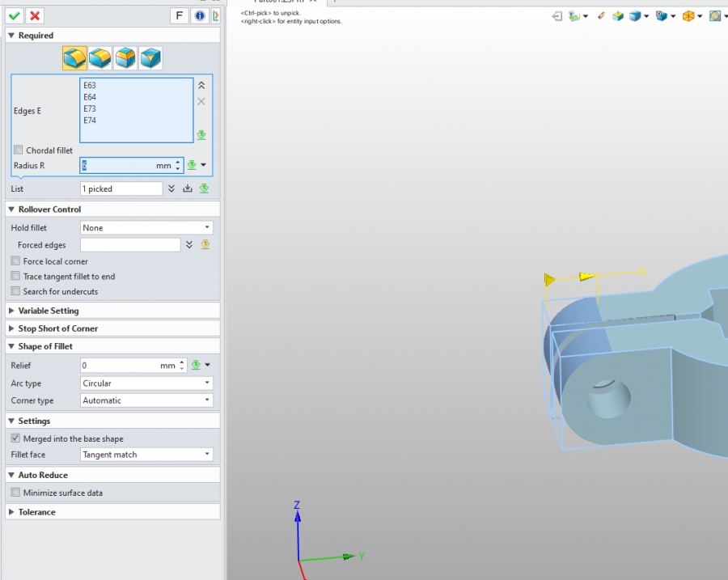Collapse the Settings section
Viewport: 728px width, 580px height.
[11, 421]
